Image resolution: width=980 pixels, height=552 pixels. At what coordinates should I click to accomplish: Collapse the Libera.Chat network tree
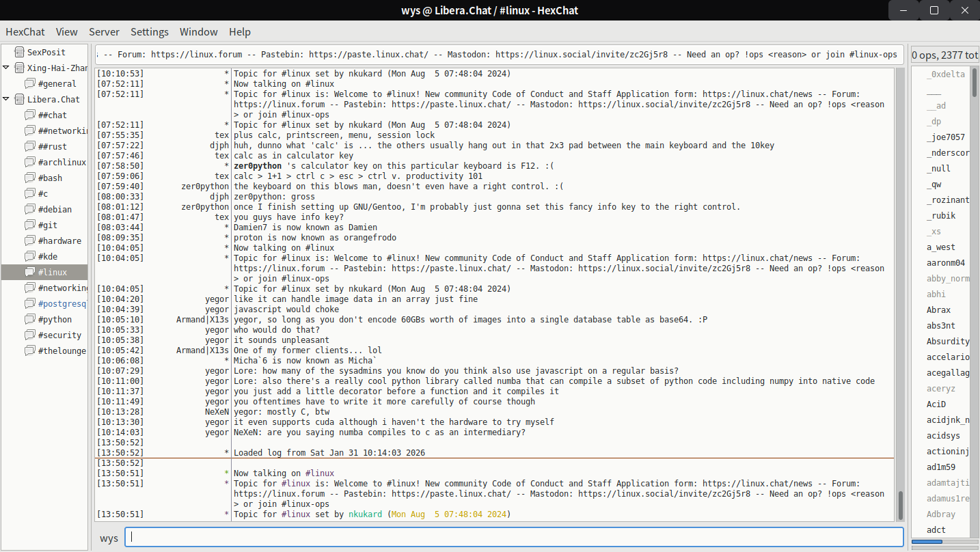6,99
